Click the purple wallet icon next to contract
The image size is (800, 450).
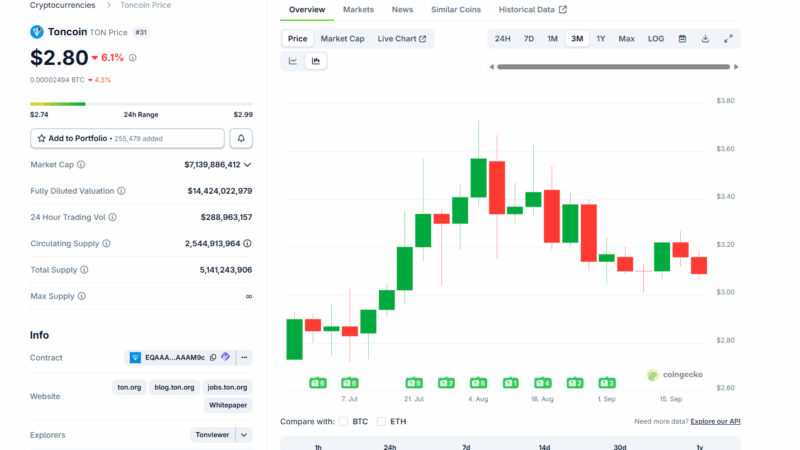(x=226, y=357)
